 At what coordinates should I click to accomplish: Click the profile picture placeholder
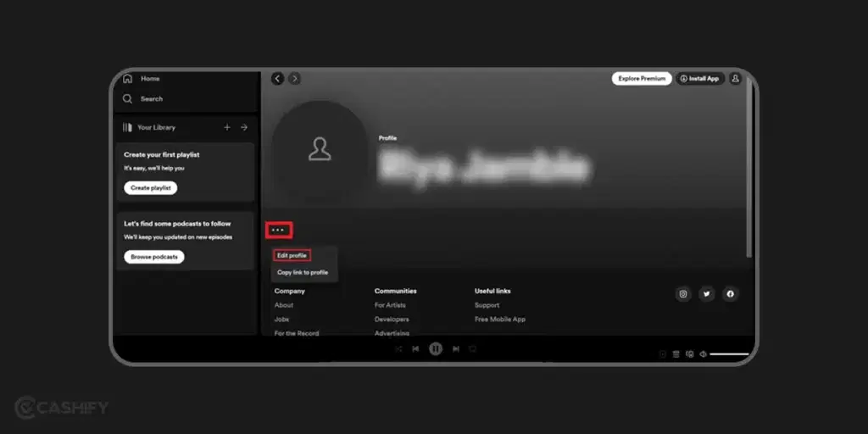pyautogui.click(x=320, y=150)
